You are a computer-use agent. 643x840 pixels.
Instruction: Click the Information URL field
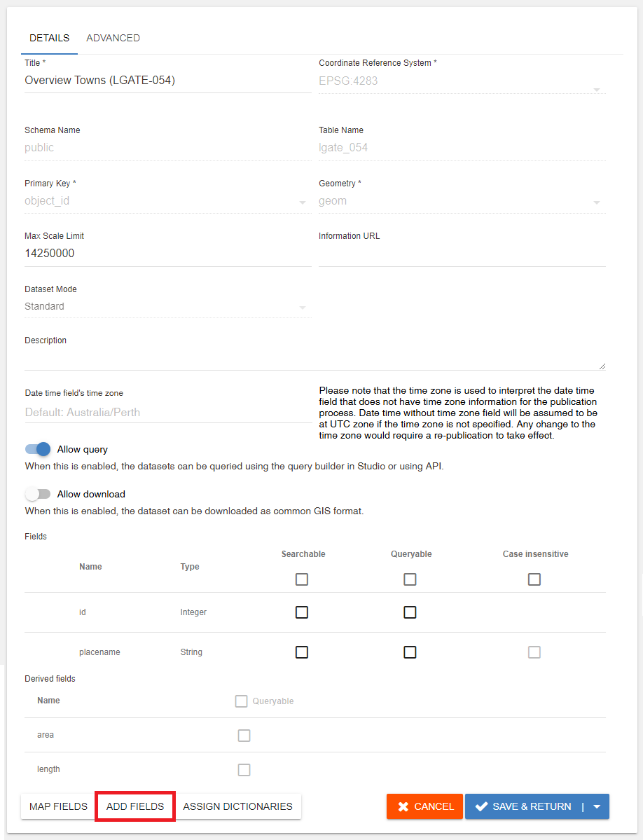coord(455,254)
